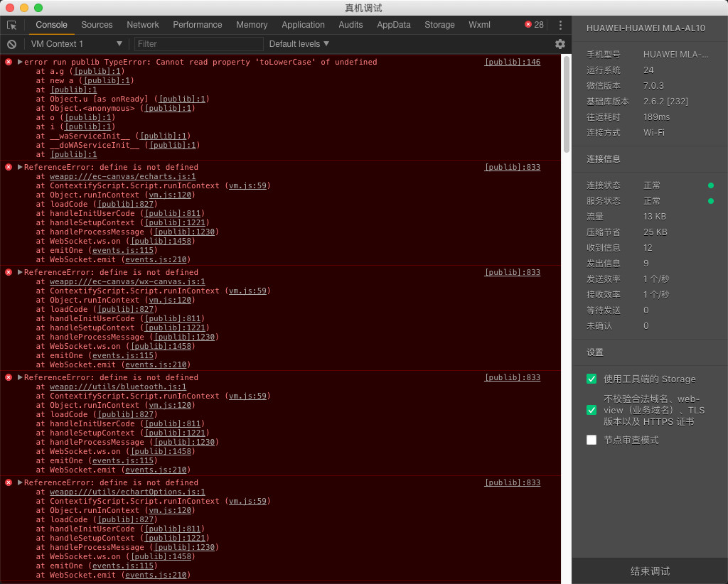Click the console vertical scrollbar thumb
The image size is (728, 584).
coord(566,104)
